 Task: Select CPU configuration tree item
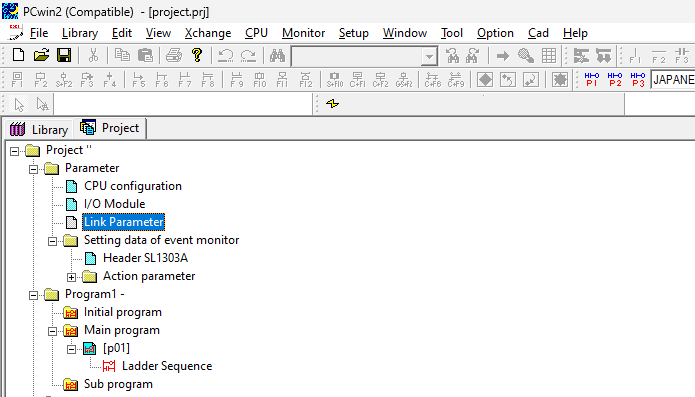point(133,186)
